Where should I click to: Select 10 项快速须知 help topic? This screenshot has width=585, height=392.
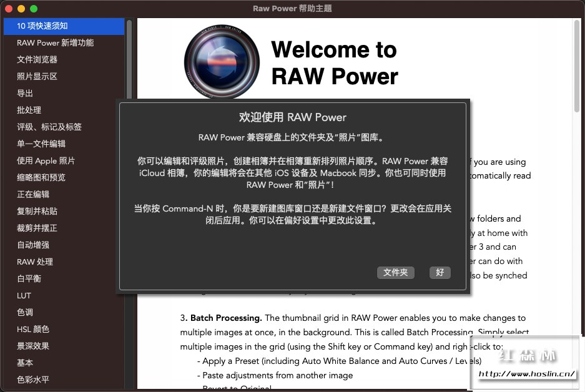point(64,26)
